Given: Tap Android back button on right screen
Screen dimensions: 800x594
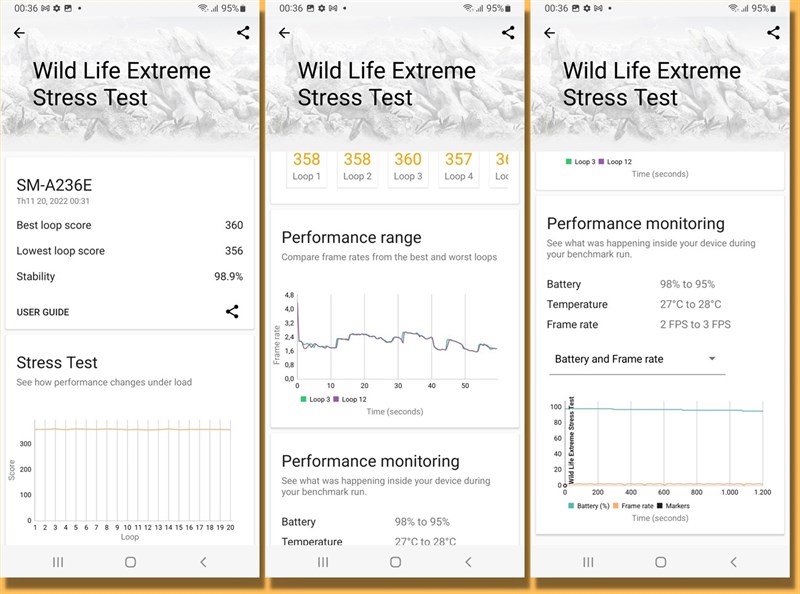Looking at the screenshot, I should (733, 562).
